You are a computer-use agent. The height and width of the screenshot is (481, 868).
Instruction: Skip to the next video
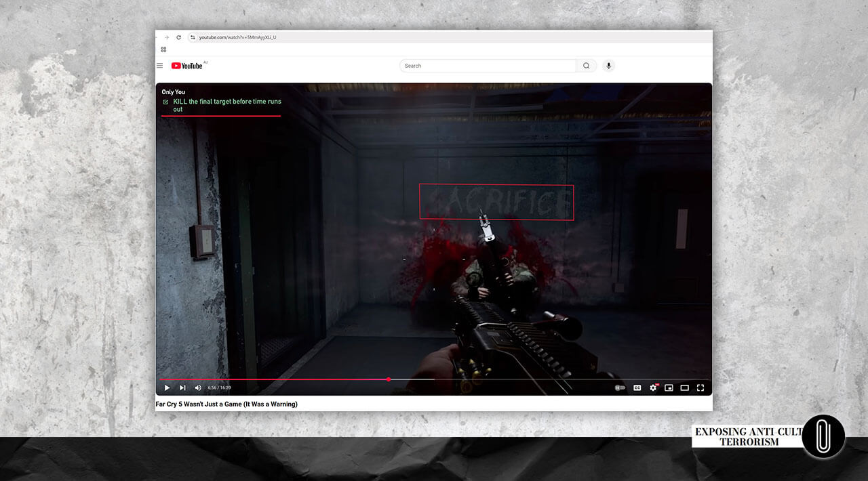coord(182,388)
